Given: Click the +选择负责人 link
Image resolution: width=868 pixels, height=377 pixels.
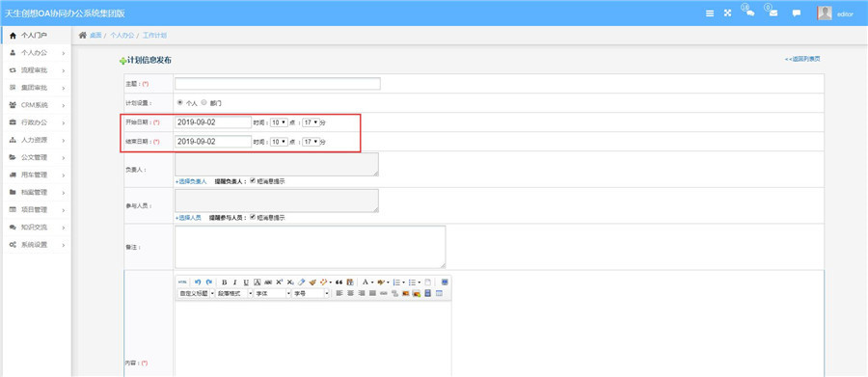Looking at the screenshot, I should [x=191, y=181].
